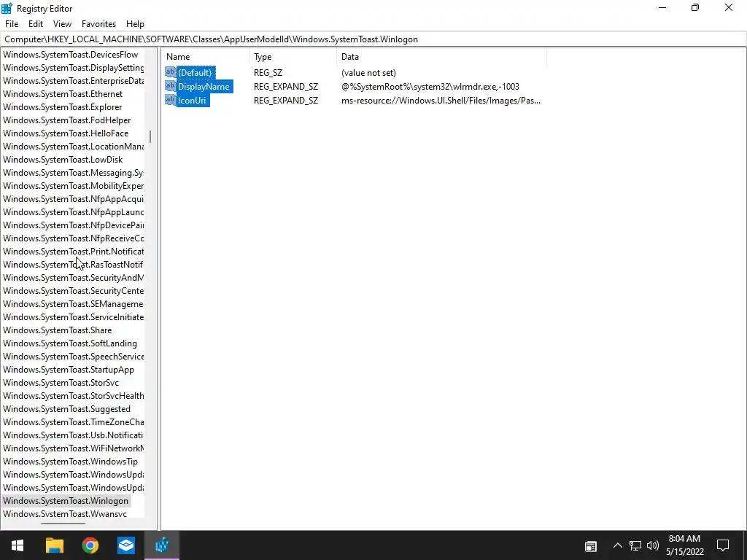Select the Windows.SystemToast.FodHelper key
Viewport: 747px width, 560px height.
[66, 120]
